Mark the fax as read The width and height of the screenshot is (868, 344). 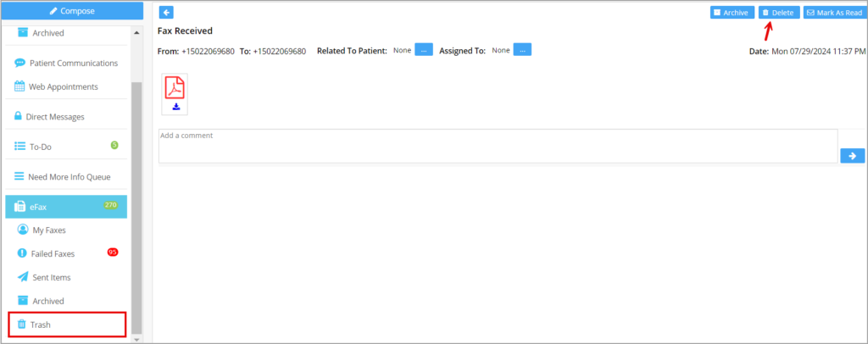834,13
